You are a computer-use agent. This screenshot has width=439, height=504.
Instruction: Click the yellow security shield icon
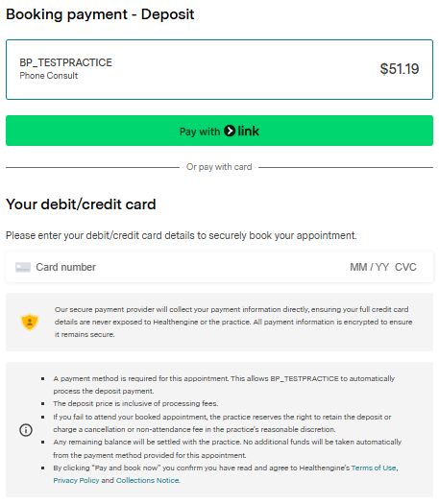coord(30,322)
